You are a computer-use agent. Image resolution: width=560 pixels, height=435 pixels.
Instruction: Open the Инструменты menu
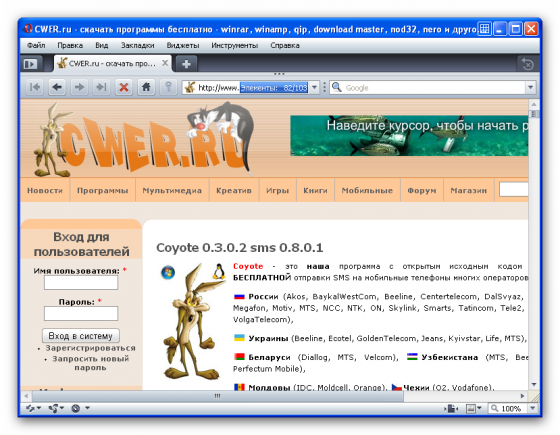(x=235, y=46)
